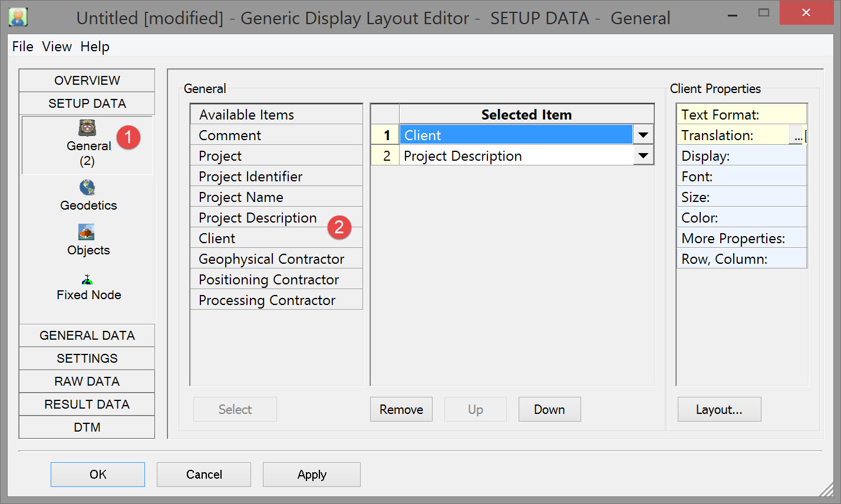Move item with the Down button

tap(549, 410)
